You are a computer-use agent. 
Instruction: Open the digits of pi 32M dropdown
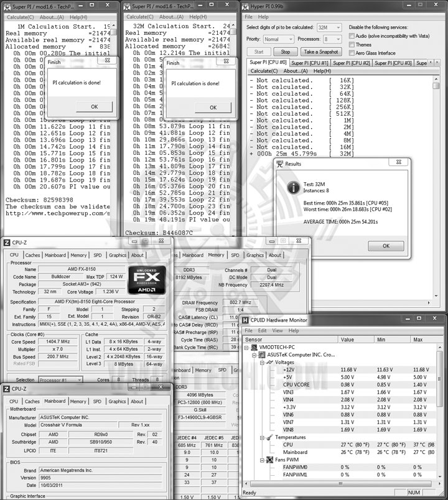[329, 27]
